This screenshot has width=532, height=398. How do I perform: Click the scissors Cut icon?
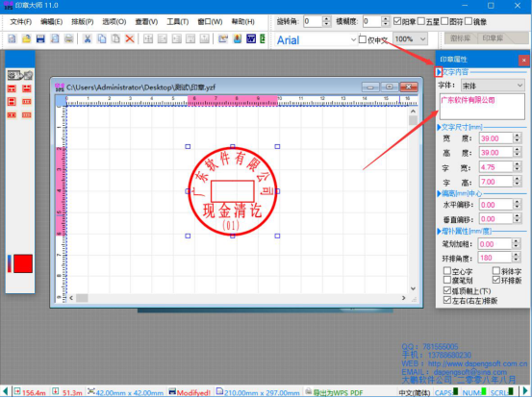coord(88,38)
